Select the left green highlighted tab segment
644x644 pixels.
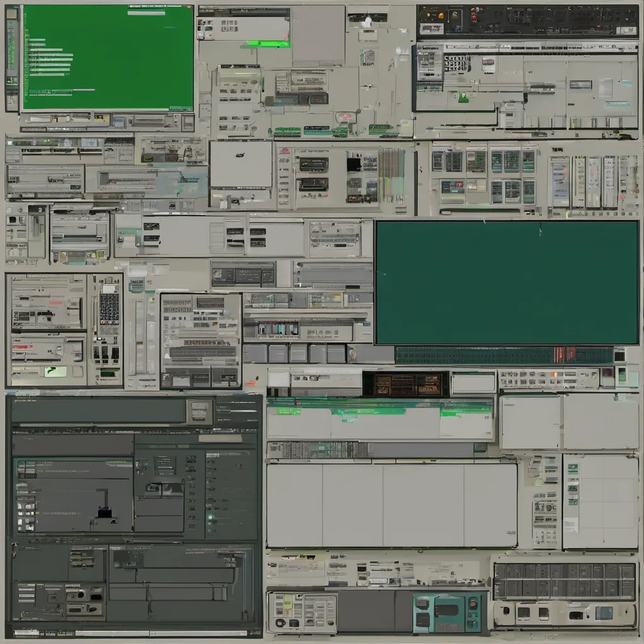[289, 411]
